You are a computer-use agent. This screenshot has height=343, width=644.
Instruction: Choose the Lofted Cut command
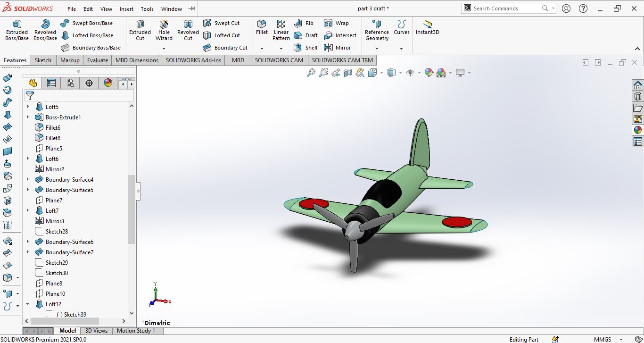(x=222, y=35)
